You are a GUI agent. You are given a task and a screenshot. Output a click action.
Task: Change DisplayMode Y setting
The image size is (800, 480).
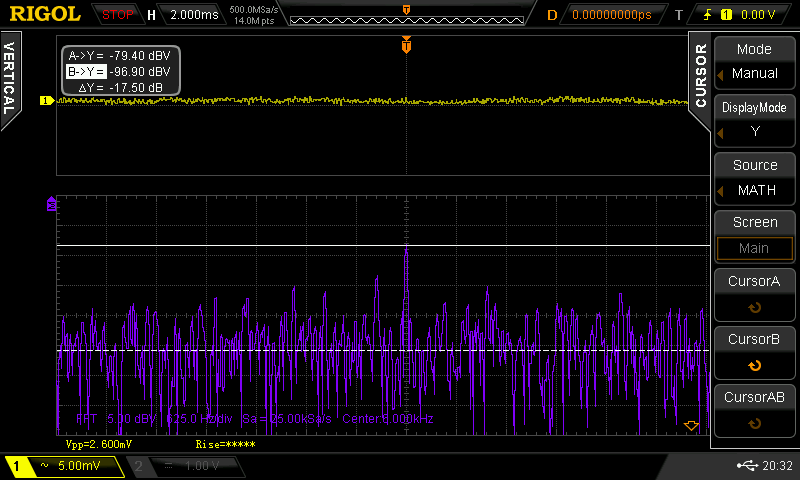(x=754, y=120)
